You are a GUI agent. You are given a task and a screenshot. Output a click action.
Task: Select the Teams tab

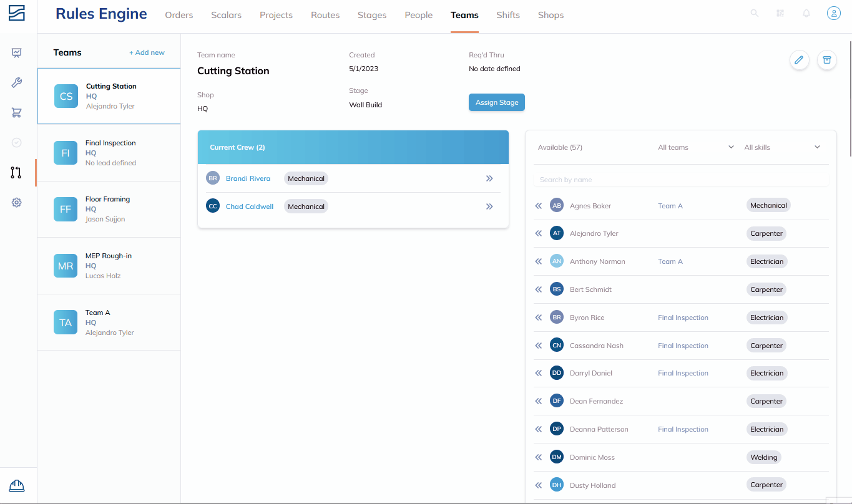click(465, 15)
